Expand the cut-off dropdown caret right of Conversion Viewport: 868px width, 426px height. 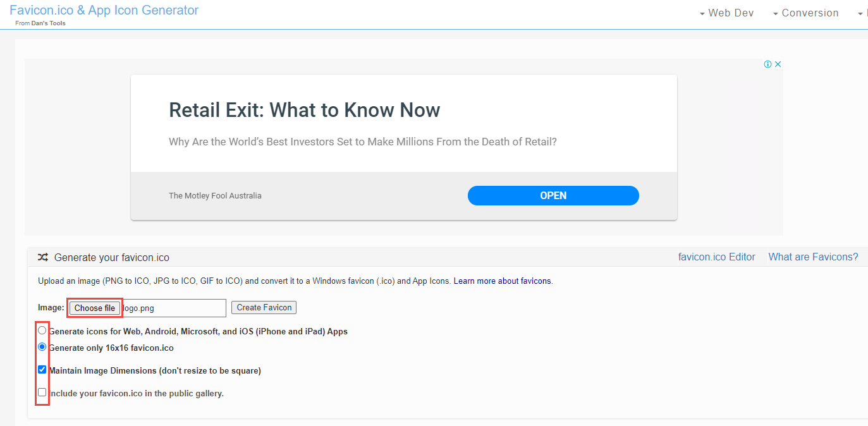point(861,13)
